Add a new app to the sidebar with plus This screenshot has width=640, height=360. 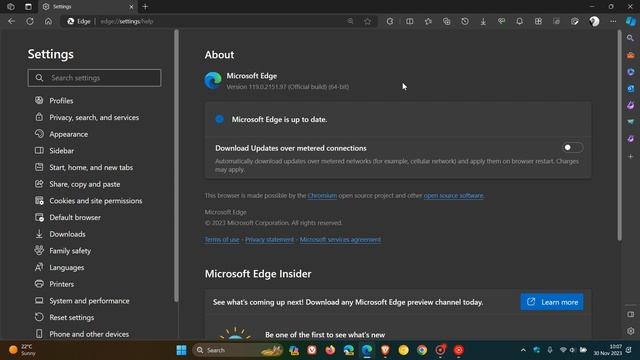click(631, 156)
